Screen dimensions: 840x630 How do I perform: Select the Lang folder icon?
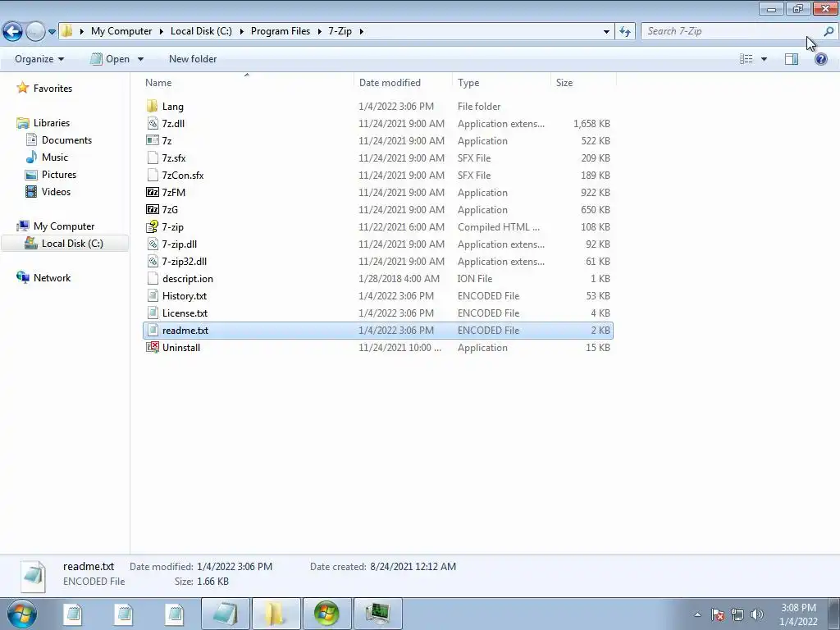coord(152,106)
